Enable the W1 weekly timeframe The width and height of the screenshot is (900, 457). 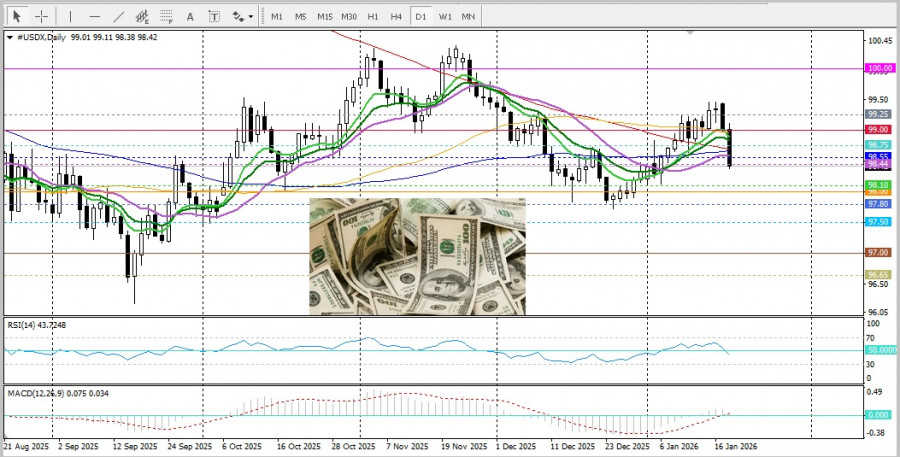(445, 16)
